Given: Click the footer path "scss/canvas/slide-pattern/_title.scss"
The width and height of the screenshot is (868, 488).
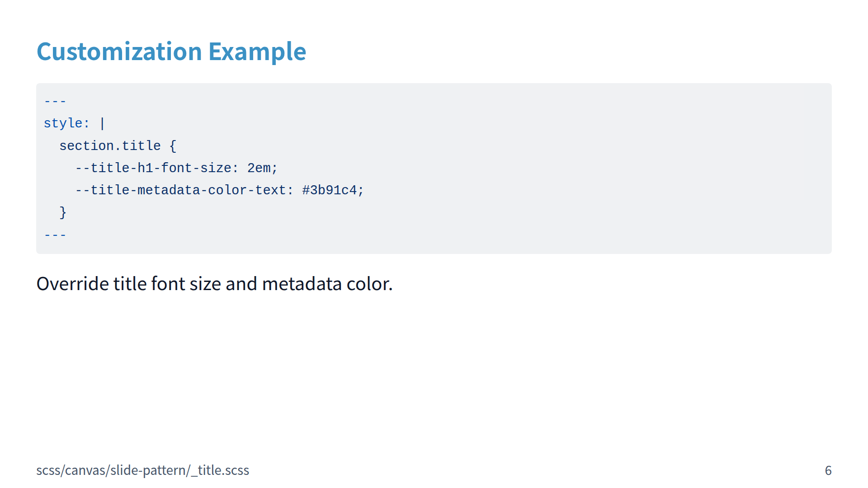Looking at the screenshot, I should pos(142,470).
